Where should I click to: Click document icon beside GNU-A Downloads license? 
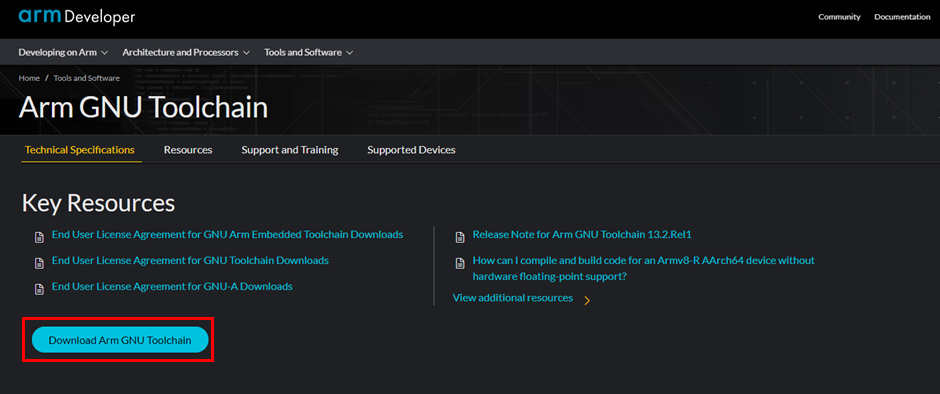pos(40,289)
